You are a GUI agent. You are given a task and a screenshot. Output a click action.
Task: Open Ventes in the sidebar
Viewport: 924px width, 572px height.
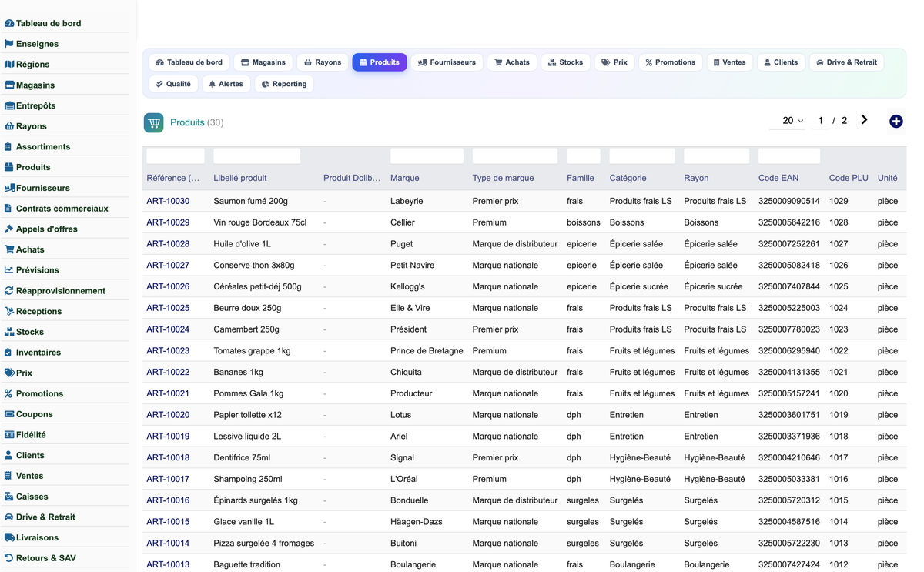pos(24,476)
